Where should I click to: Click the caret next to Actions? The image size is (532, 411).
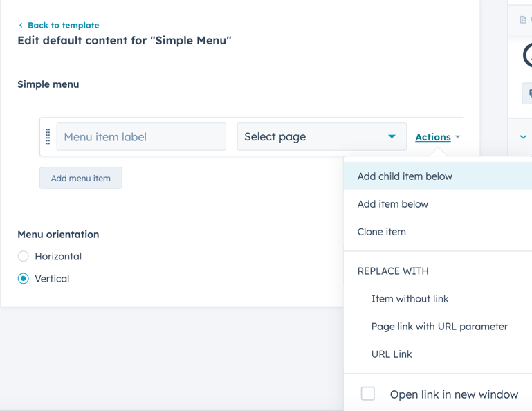click(x=458, y=137)
